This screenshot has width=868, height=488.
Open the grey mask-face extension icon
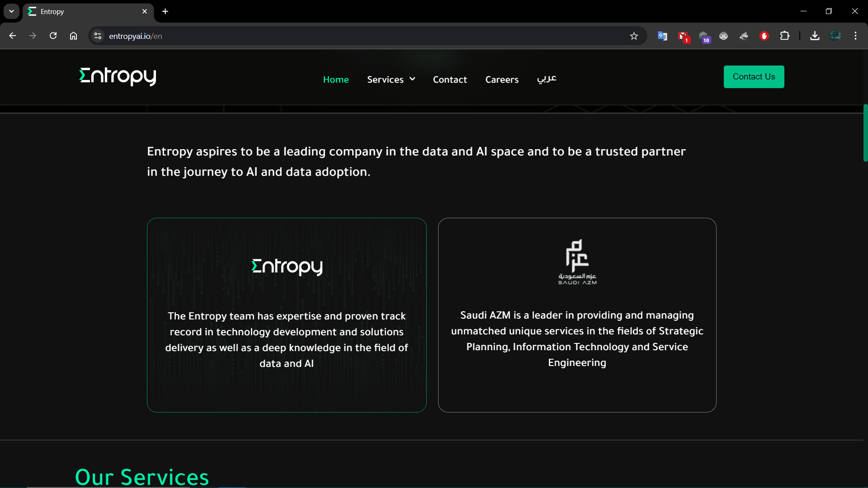point(723,36)
